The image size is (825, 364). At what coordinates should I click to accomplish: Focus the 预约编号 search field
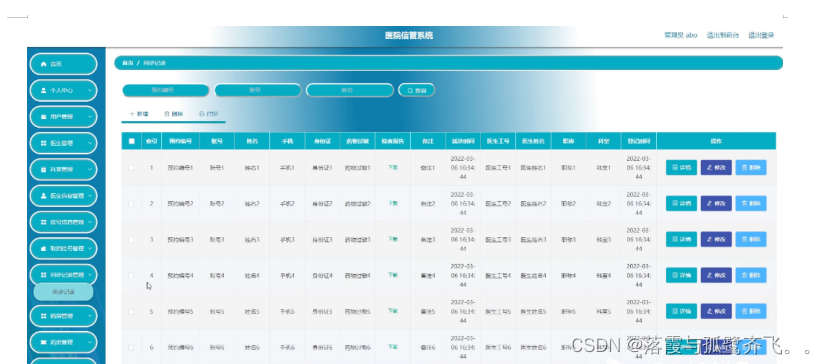(166, 90)
